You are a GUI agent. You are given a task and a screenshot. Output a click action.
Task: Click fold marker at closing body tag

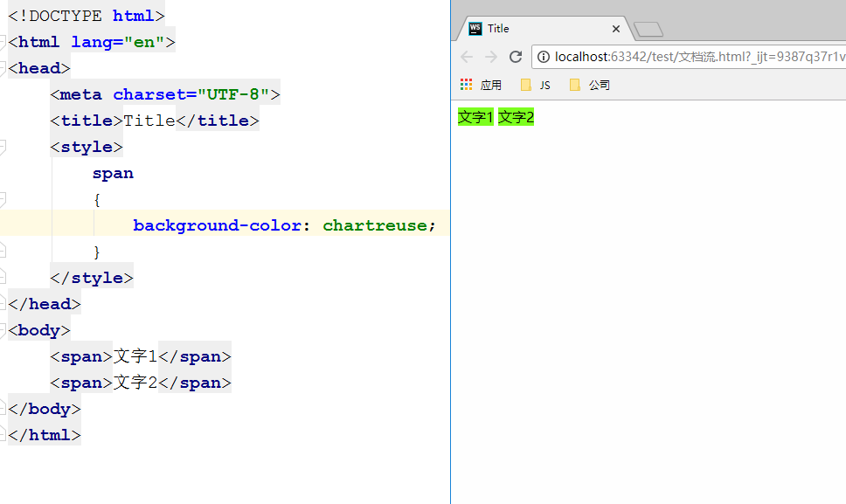[2, 408]
